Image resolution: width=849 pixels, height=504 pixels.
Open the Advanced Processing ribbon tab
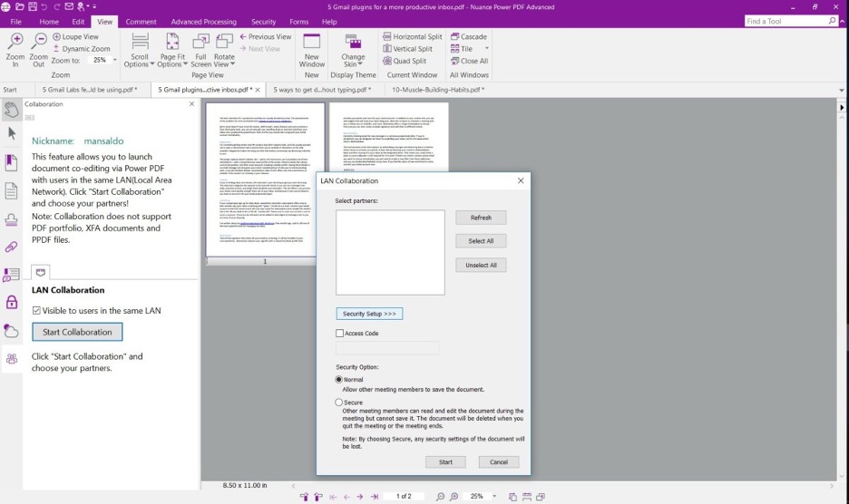(203, 21)
